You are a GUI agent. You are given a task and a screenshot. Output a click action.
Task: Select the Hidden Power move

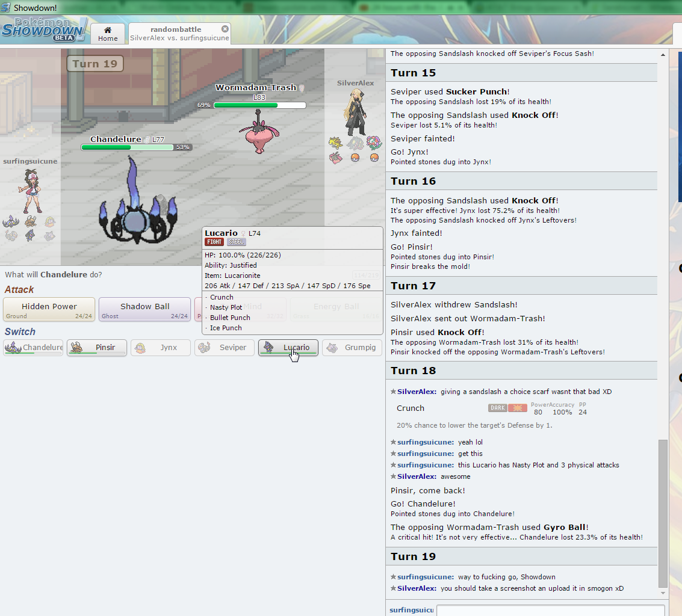[49, 310]
